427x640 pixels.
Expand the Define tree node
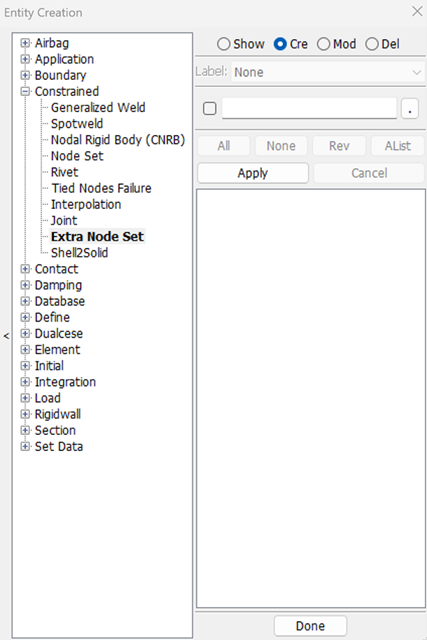(x=25, y=317)
